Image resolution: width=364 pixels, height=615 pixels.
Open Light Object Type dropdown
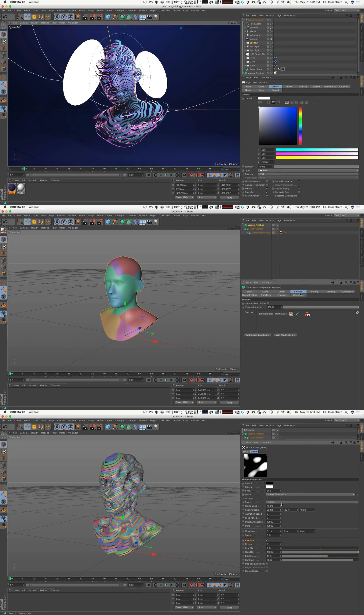(x=308, y=170)
